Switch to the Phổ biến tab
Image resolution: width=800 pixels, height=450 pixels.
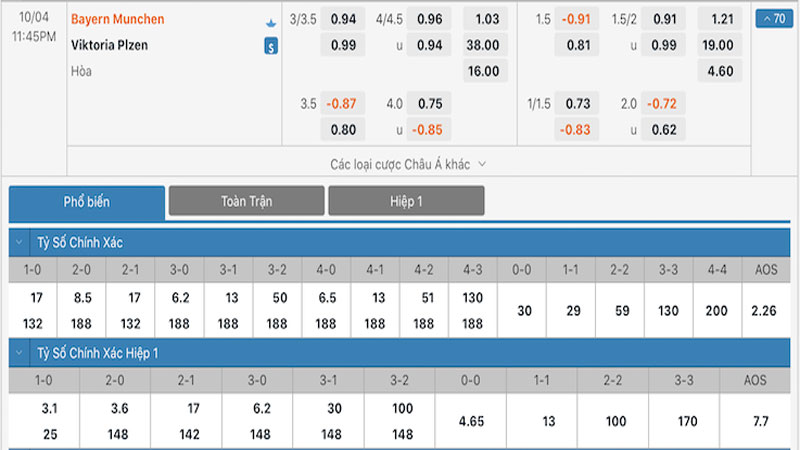87,201
